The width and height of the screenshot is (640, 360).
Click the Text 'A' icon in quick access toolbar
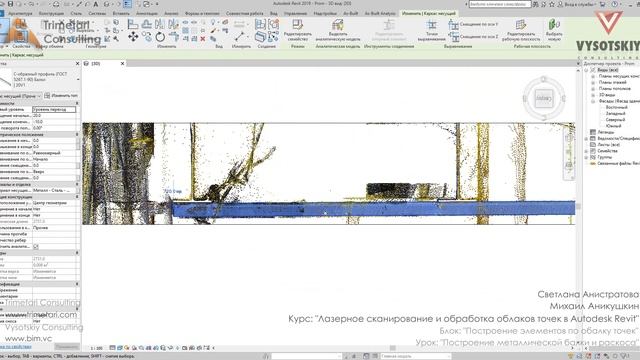pyautogui.click(x=96, y=4)
